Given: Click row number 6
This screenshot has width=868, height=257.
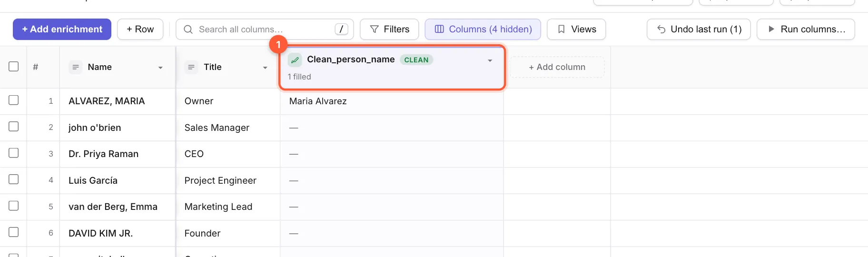Looking at the screenshot, I should 51,233.
